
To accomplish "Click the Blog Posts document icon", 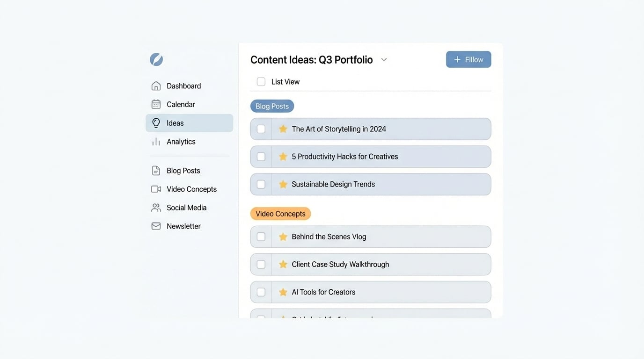I will pyautogui.click(x=156, y=170).
